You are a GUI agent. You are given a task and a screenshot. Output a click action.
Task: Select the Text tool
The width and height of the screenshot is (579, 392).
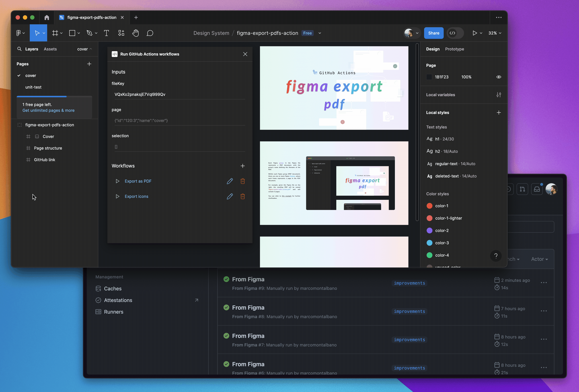107,33
